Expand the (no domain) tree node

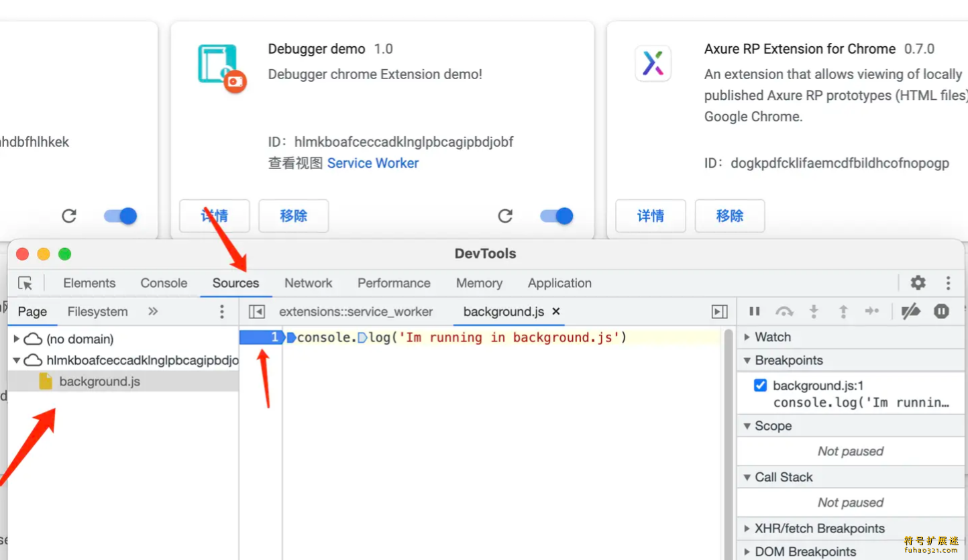click(x=17, y=339)
